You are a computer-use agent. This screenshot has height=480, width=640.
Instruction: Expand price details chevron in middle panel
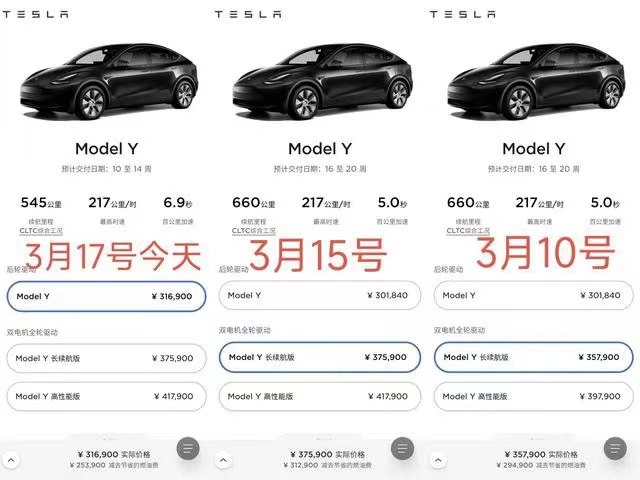coord(224,459)
